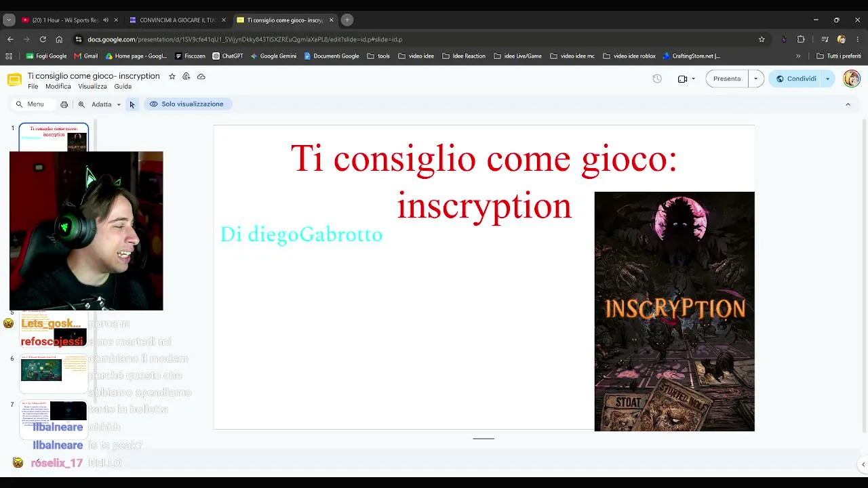Viewport: 868px width, 488px height.
Task: Open the Fiscozen bookmark
Action: tap(190, 56)
